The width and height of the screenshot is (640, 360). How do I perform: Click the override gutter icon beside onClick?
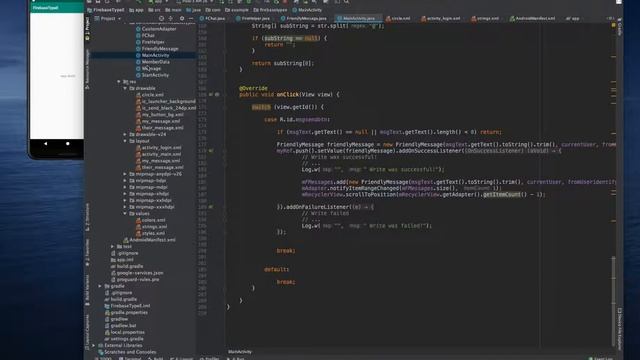211,94
